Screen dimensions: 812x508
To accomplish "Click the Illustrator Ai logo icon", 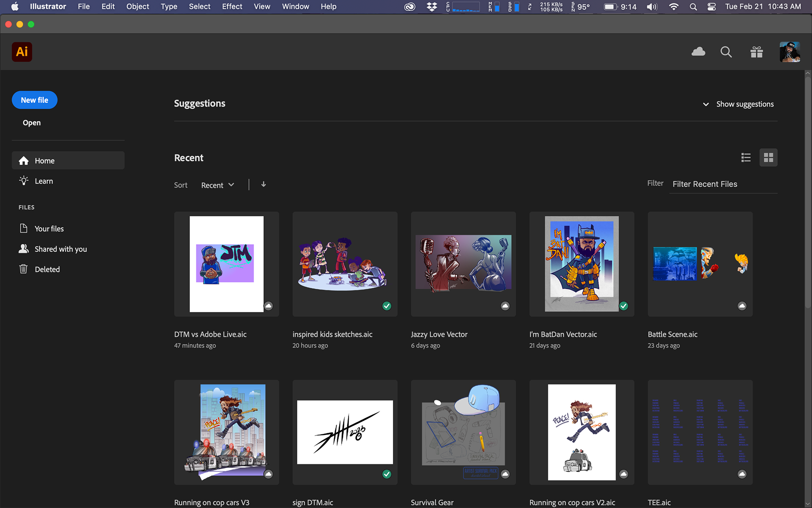I will [22, 52].
